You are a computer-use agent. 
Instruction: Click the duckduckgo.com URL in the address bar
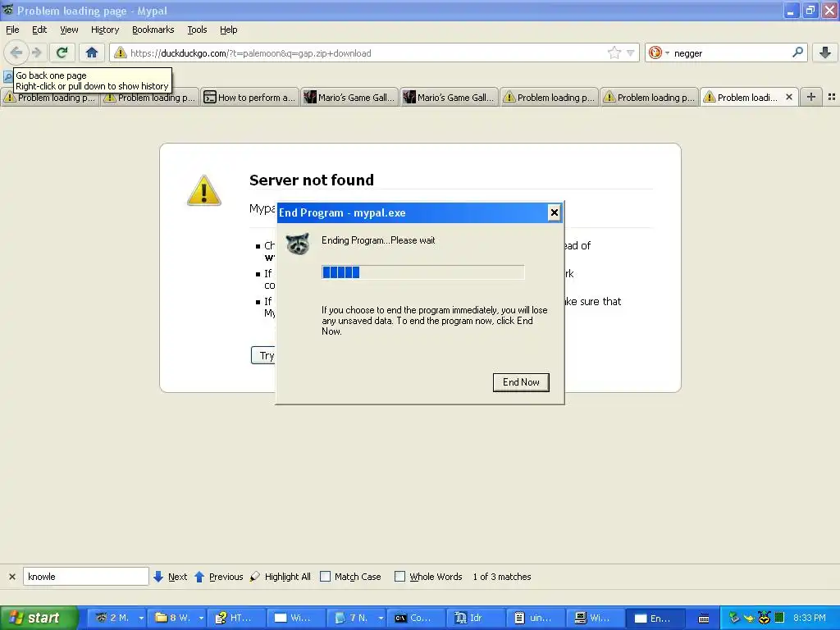(x=251, y=53)
